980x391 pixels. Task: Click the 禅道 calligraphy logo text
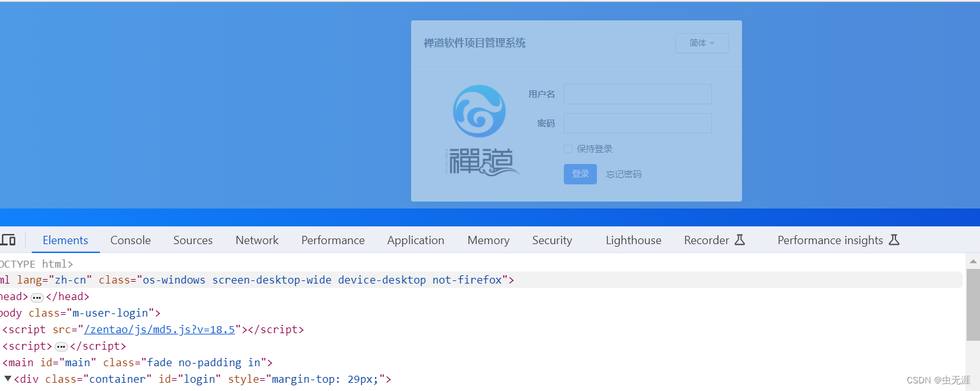click(x=482, y=162)
